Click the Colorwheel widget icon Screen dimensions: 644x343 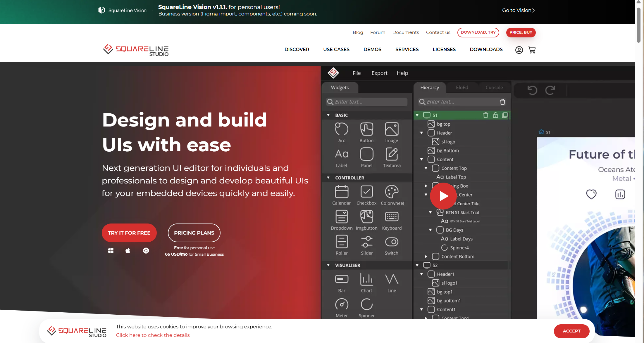pyautogui.click(x=392, y=192)
